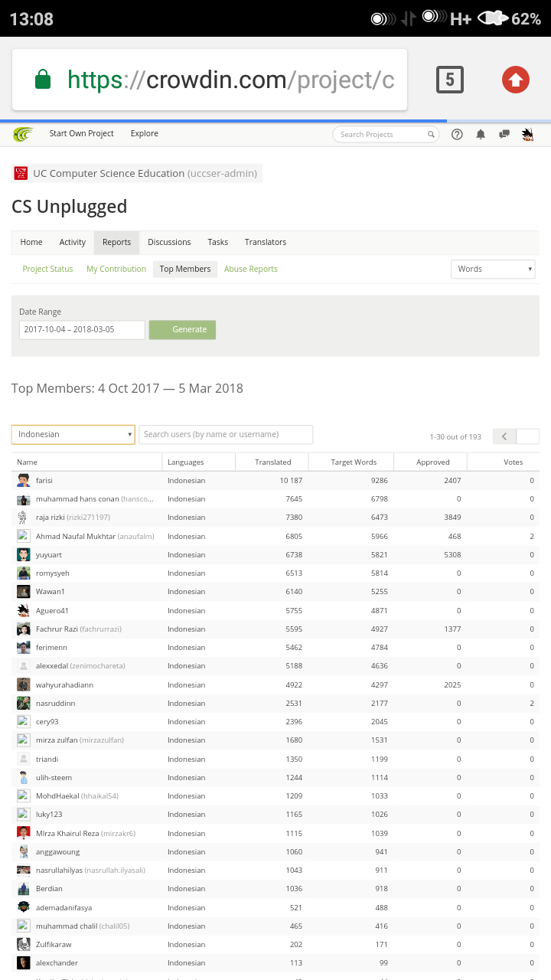Viewport: 551px width, 980px height.
Task: Open the Translators tab
Action: (266, 242)
